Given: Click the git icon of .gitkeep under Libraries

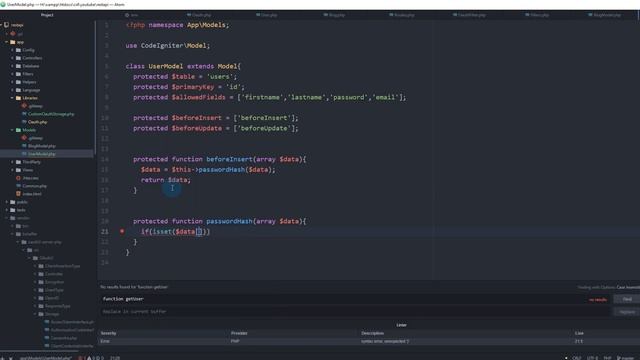Looking at the screenshot, I should pos(24,106).
